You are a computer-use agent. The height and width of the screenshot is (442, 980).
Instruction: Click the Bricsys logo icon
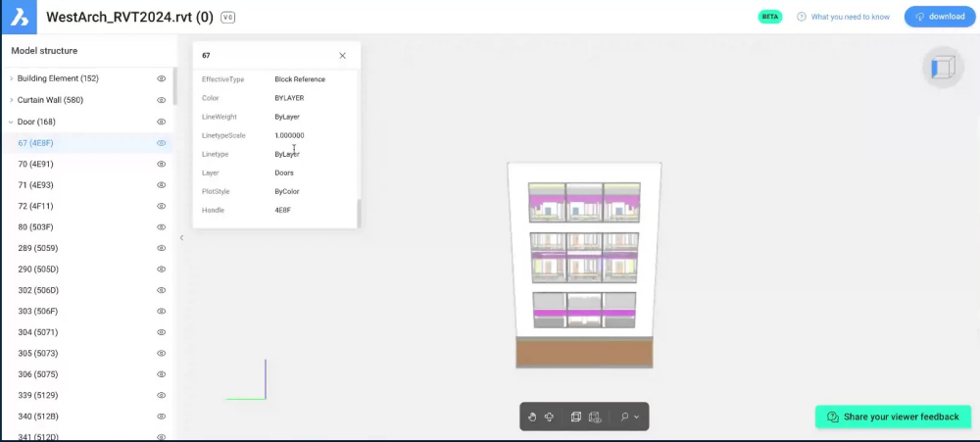20,17
